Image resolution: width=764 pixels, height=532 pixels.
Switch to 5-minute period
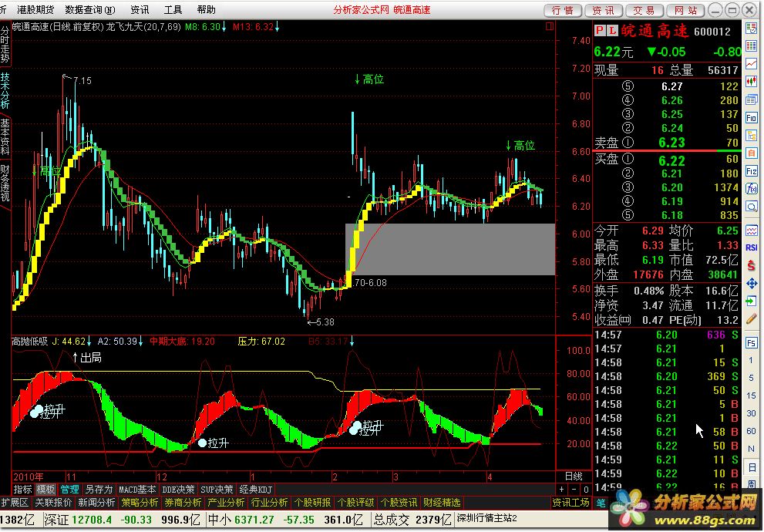point(752,378)
